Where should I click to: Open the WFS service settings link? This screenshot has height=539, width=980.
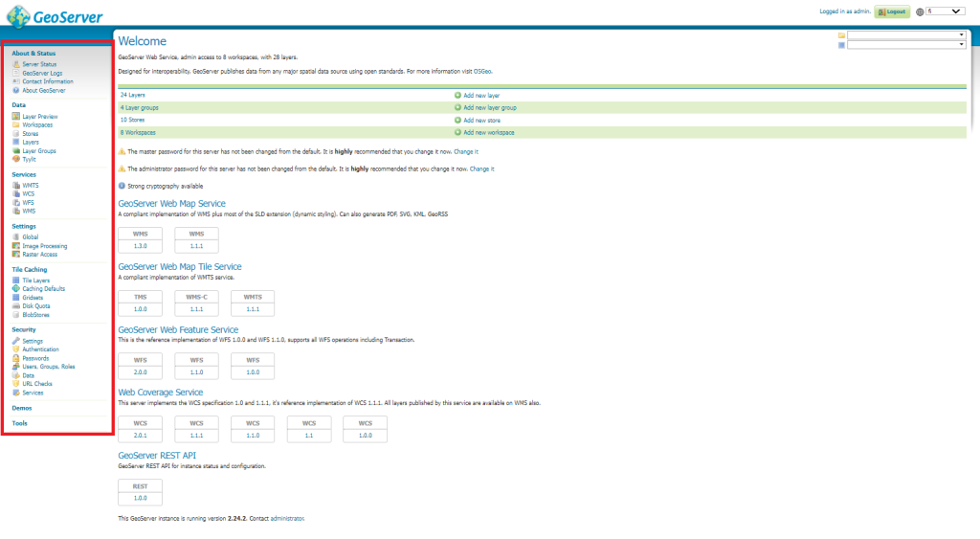(x=28, y=203)
